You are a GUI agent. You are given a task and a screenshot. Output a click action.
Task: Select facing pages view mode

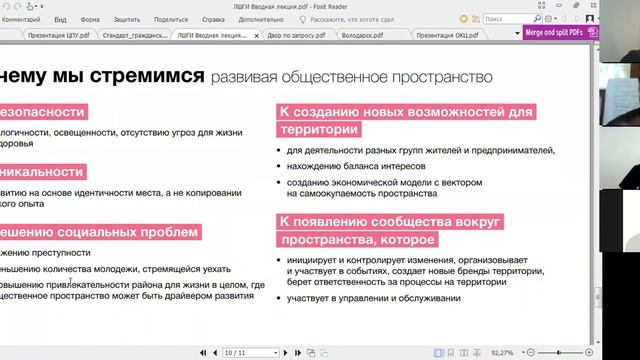coord(464,353)
